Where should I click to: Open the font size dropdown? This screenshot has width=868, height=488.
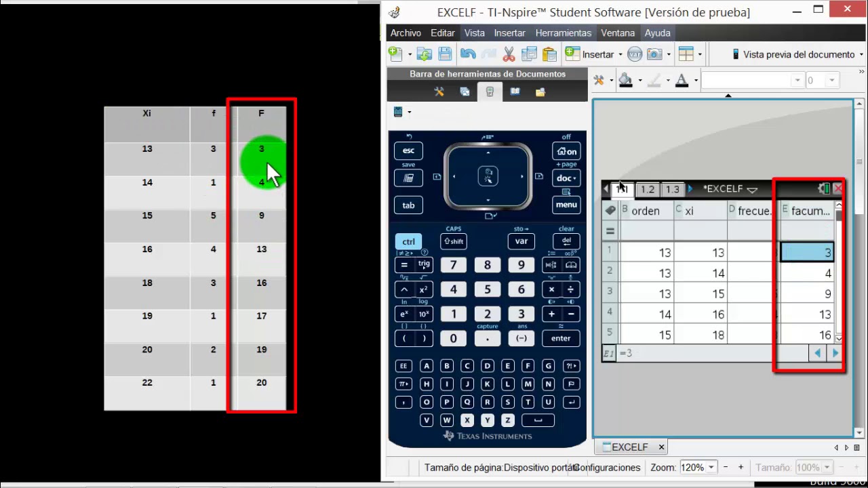833,81
